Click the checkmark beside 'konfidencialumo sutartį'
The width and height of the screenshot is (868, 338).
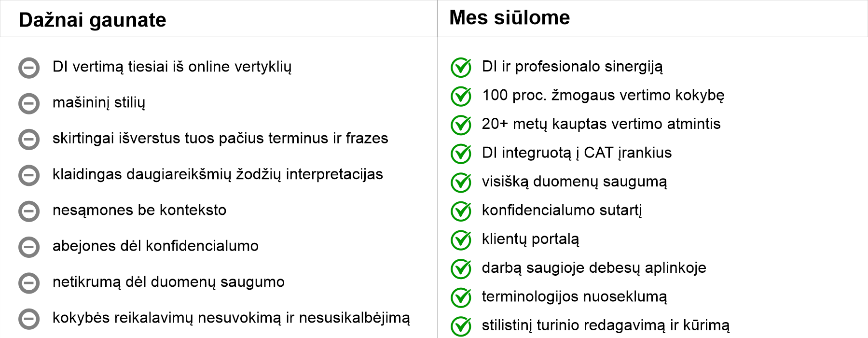pyautogui.click(x=461, y=211)
